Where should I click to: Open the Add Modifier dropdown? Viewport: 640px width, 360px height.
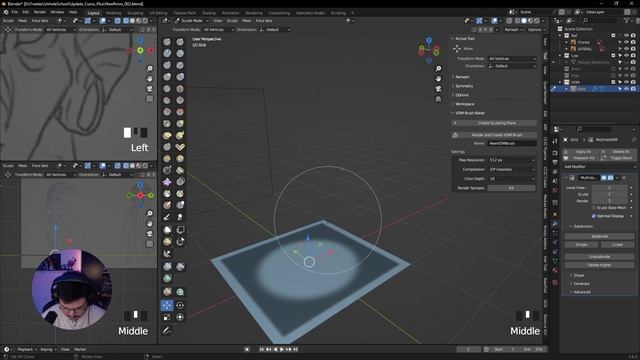click(599, 167)
